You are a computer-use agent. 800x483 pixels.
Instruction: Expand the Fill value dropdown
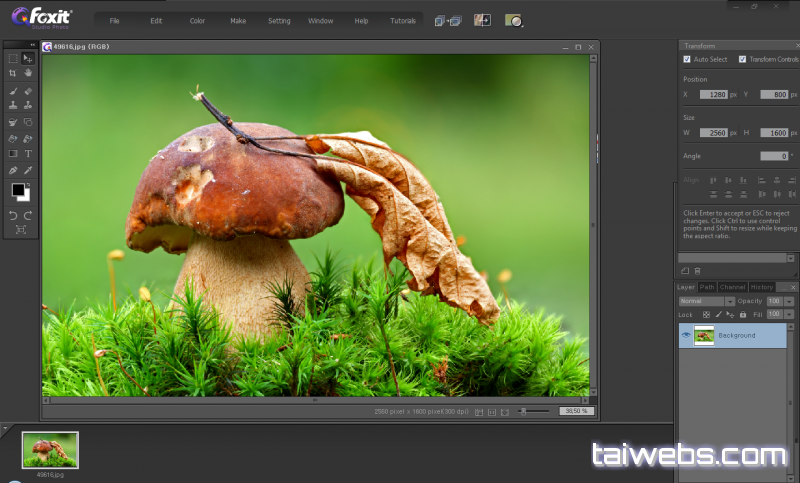point(789,314)
